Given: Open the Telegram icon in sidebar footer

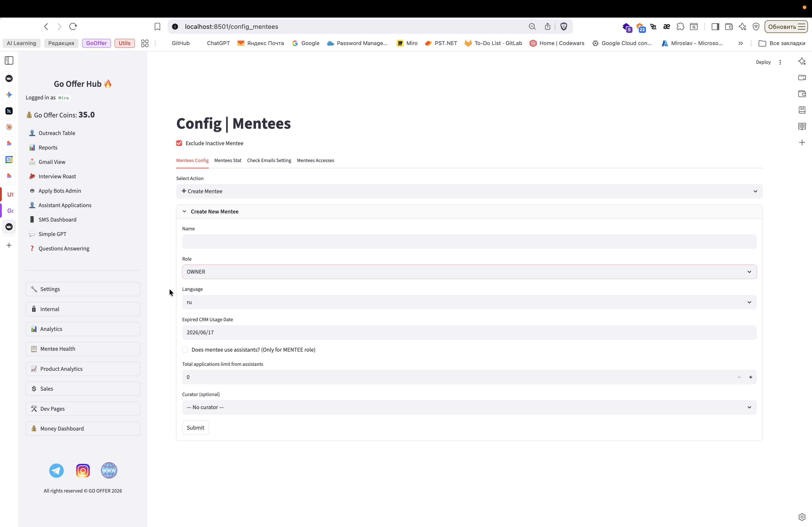Looking at the screenshot, I should point(56,470).
